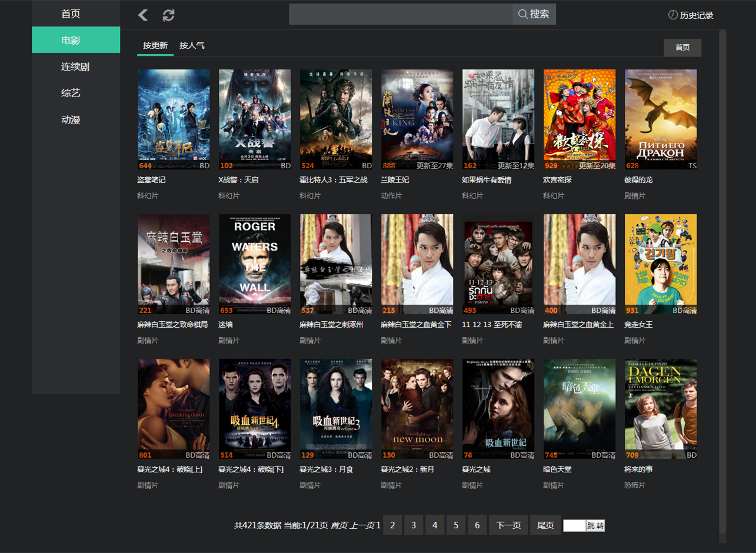This screenshot has height=553, width=756.
Task: Open the 彼得的龙 poster
Action: click(x=661, y=119)
